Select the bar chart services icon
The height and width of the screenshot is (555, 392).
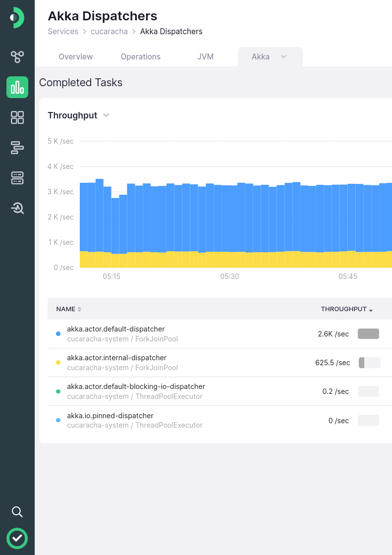[x=17, y=87]
